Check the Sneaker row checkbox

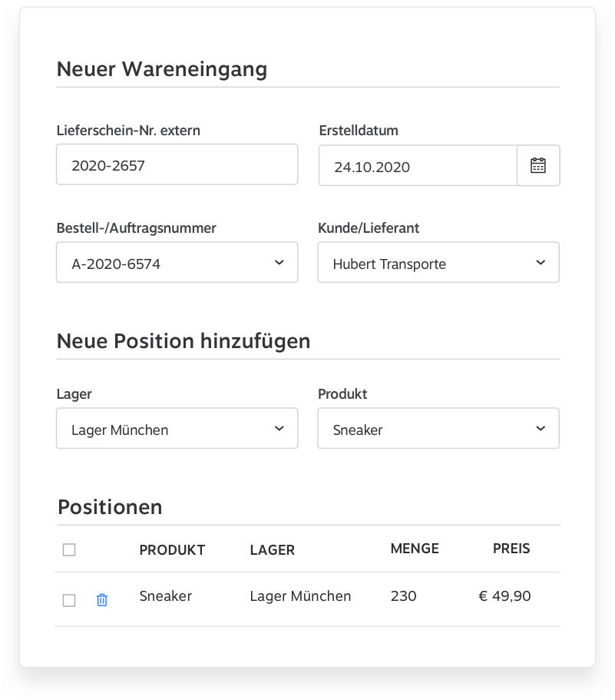coord(69,600)
